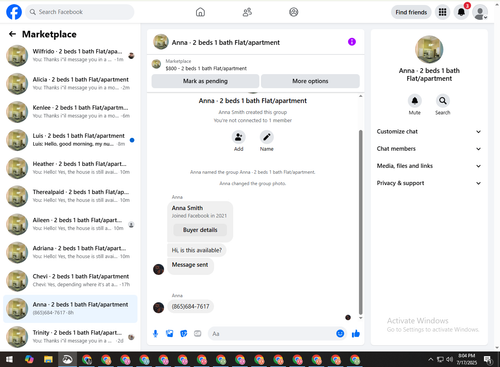Open Heather conversation in the list

[70, 168]
